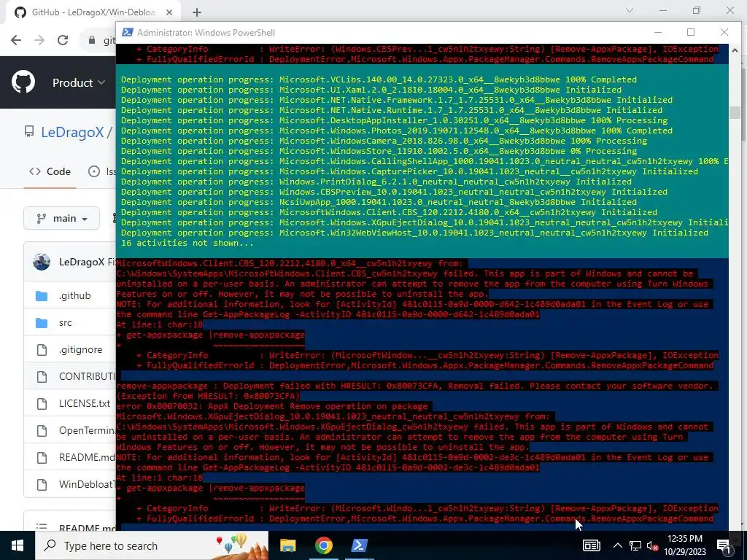Click the GitHub logo in the page header

pos(23,82)
